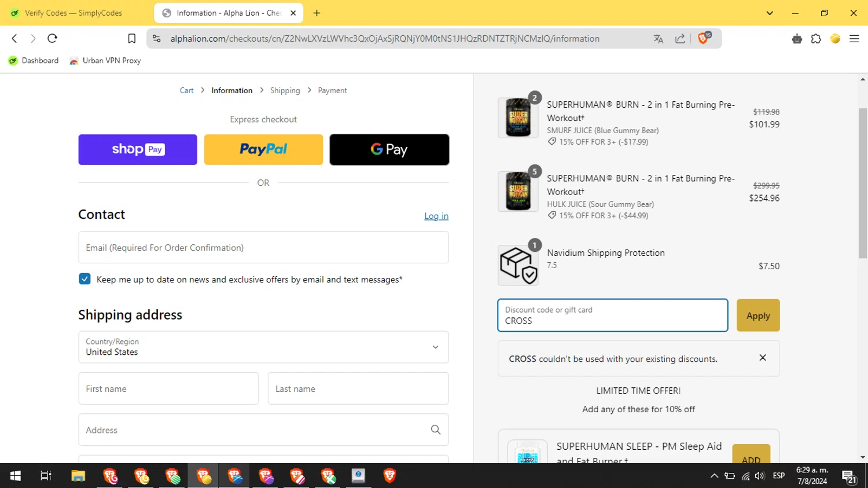Click the $101.99 price

764,124
